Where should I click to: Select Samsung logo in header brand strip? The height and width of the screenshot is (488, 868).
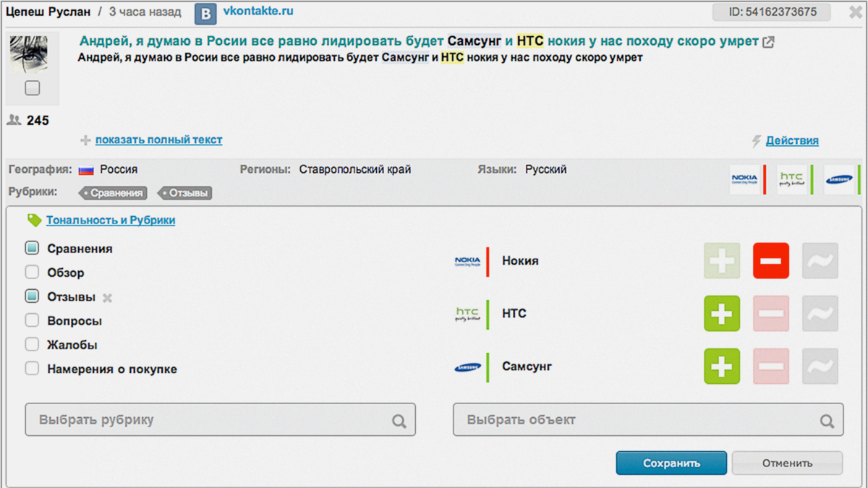tap(839, 179)
